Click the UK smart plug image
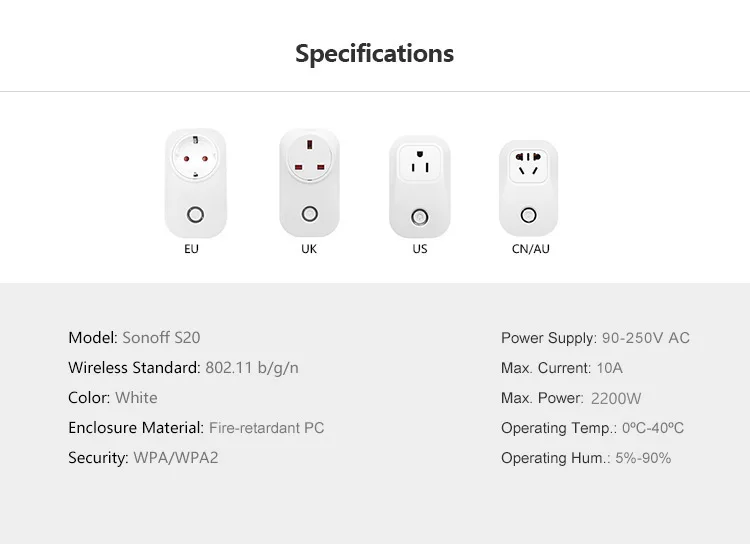750x544 pixels. point(309,182)
